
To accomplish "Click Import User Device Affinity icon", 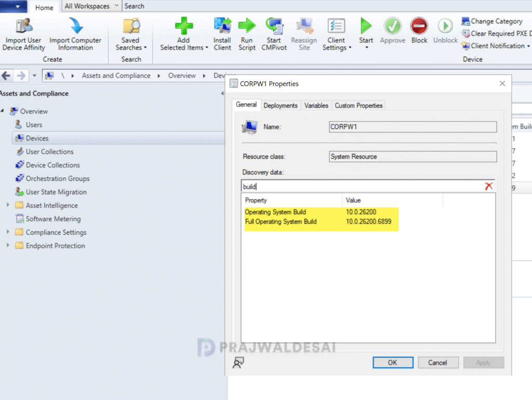I will [x=24, y=26].
